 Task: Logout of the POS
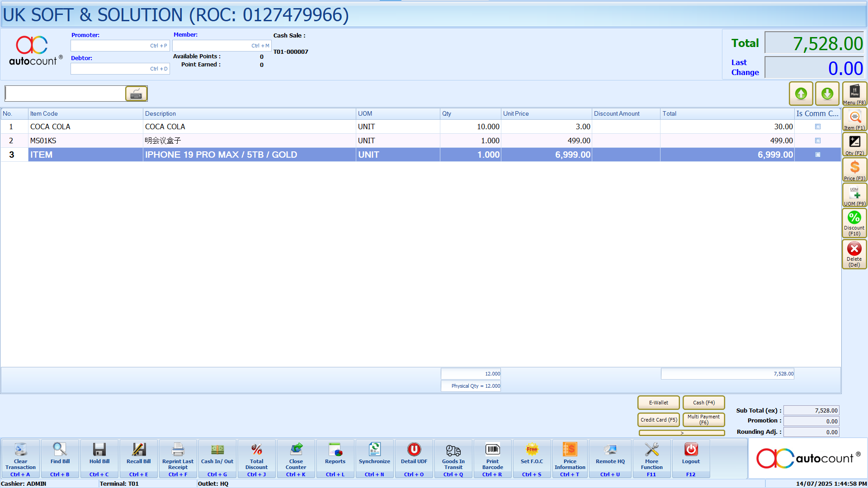(x=691, y=459)
